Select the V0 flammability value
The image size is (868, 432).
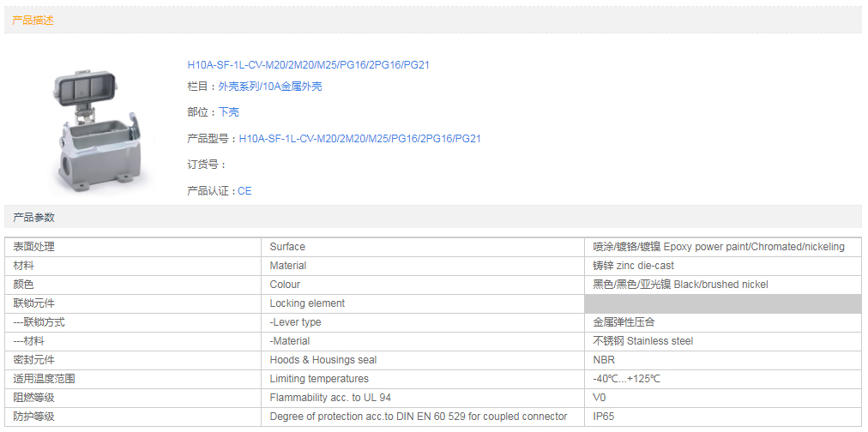coord(600,398)
